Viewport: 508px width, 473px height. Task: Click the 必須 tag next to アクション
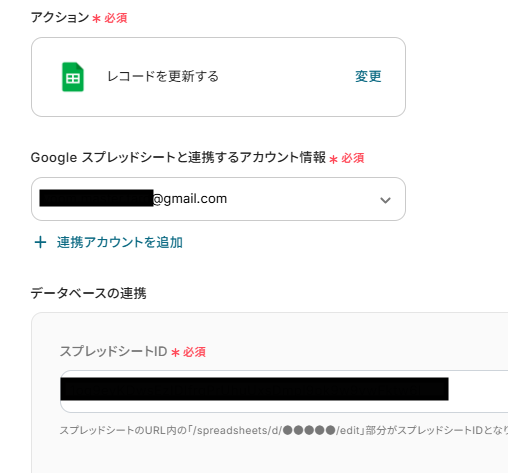click(x=116, y=18)
